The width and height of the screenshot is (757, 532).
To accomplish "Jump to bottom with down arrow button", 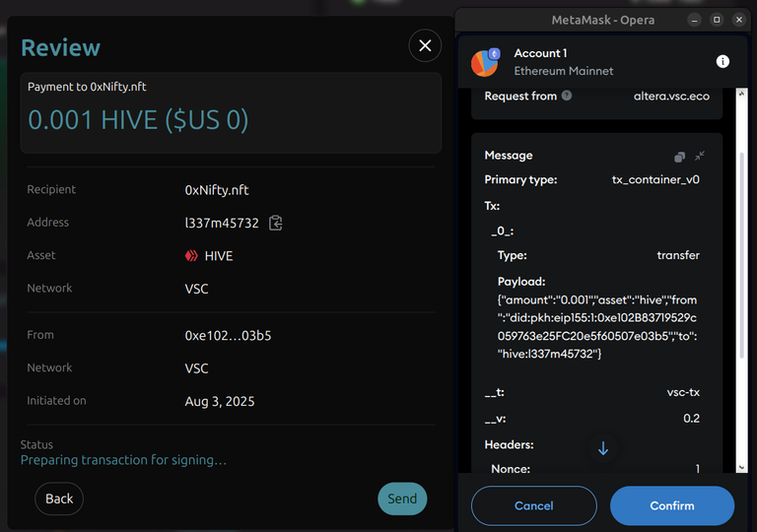I will tap(603, 448).
